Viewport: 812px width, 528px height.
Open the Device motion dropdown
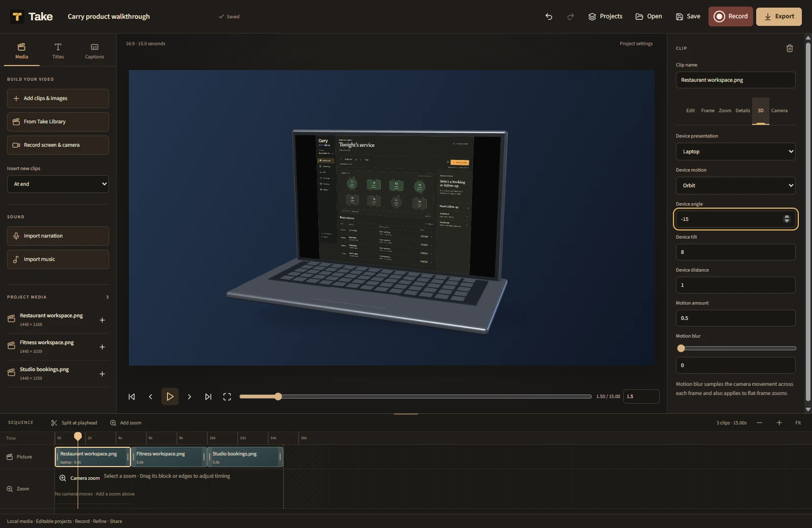[x=735, y=185]
